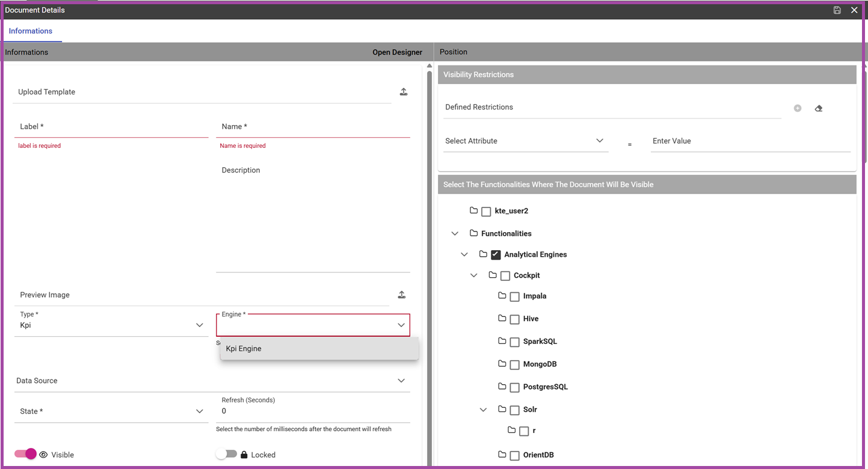Click the Enter Value field

tap(751, 141)
